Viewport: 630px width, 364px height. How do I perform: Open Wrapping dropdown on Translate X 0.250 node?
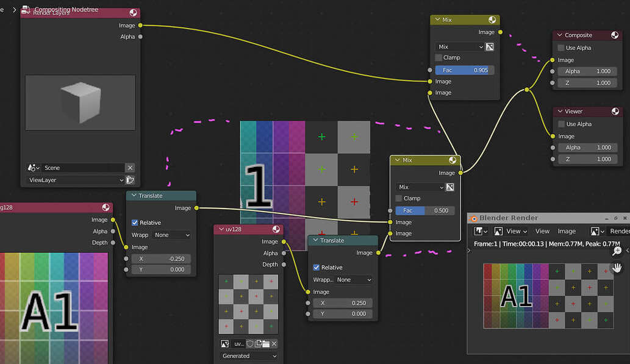tap(354, 280)
